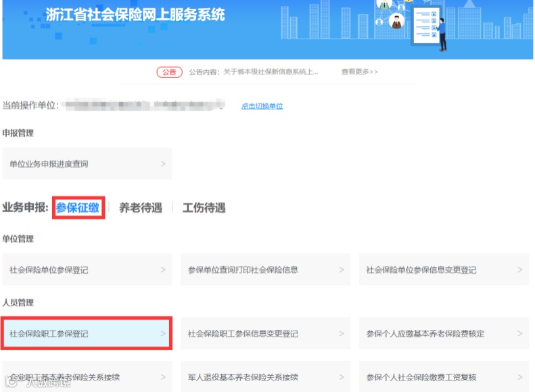Image resolution: width=535 pixels, height=392 pixels.
Task: Open 单位业务申报进度查询
Action: tap(87, 164)
